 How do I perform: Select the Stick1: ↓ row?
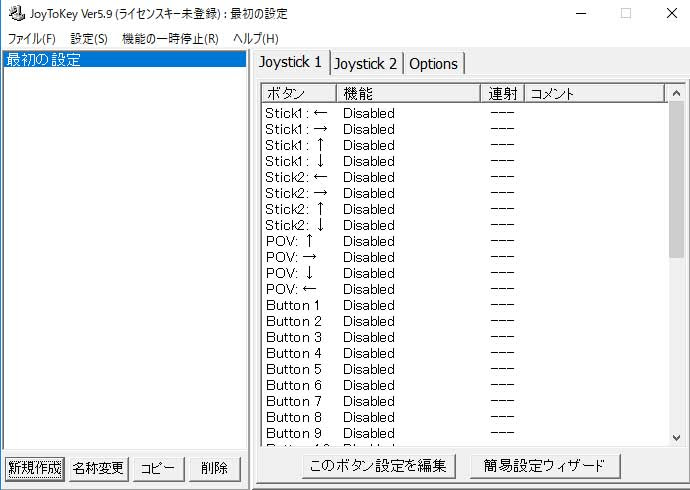465,161
